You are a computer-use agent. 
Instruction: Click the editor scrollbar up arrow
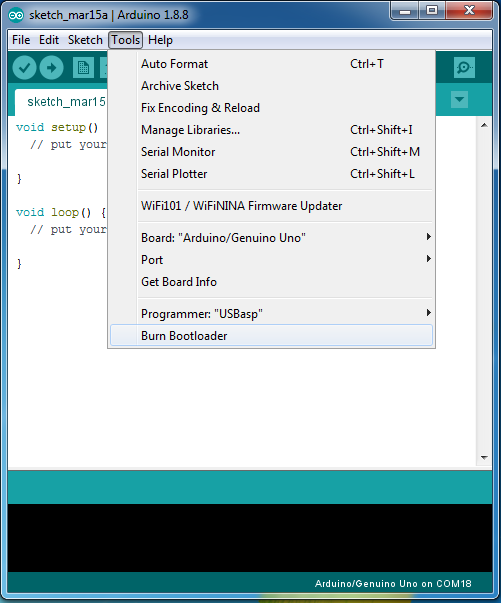(x=484, y=125)
